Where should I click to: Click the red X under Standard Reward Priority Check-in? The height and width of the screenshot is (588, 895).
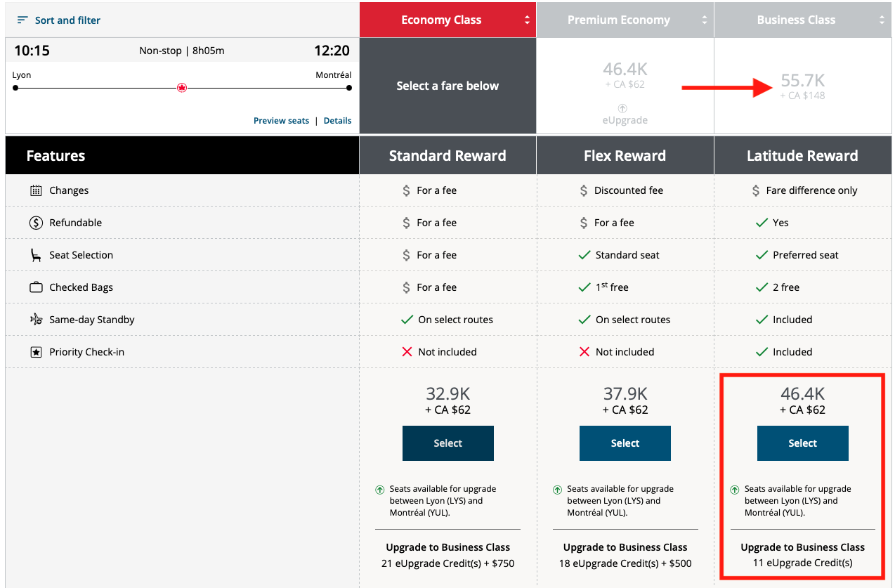[408, 351]
